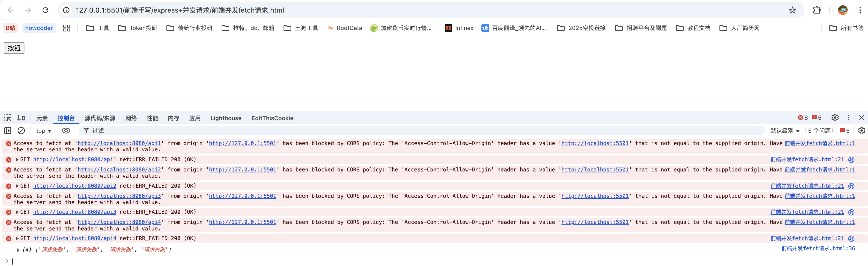The width and height of the screenshot is (868, 266).
Task: Show console sidebar icon
Action: point(8,131)
